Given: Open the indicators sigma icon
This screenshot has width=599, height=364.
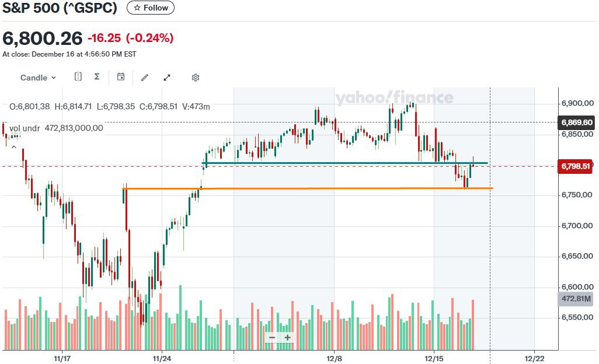Looking at the screenshot, I should (97, 77).
